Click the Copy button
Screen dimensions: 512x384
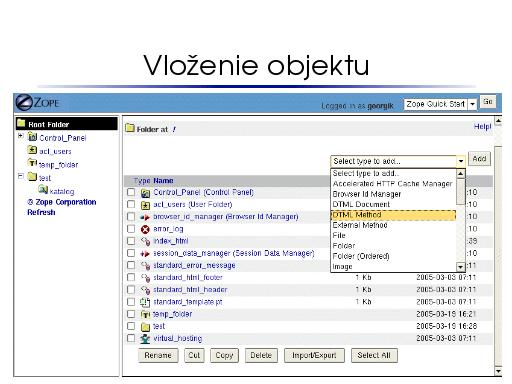coord(224,356)
